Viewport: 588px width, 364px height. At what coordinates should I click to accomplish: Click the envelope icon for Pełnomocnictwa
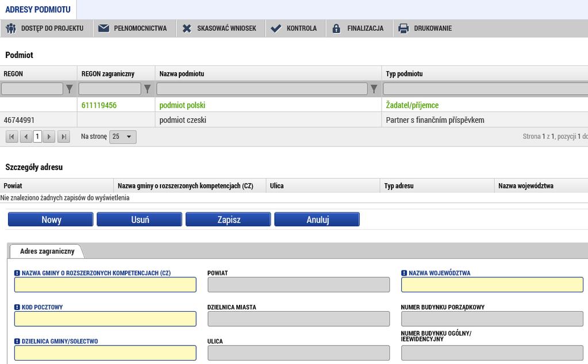tap(103, 28)
